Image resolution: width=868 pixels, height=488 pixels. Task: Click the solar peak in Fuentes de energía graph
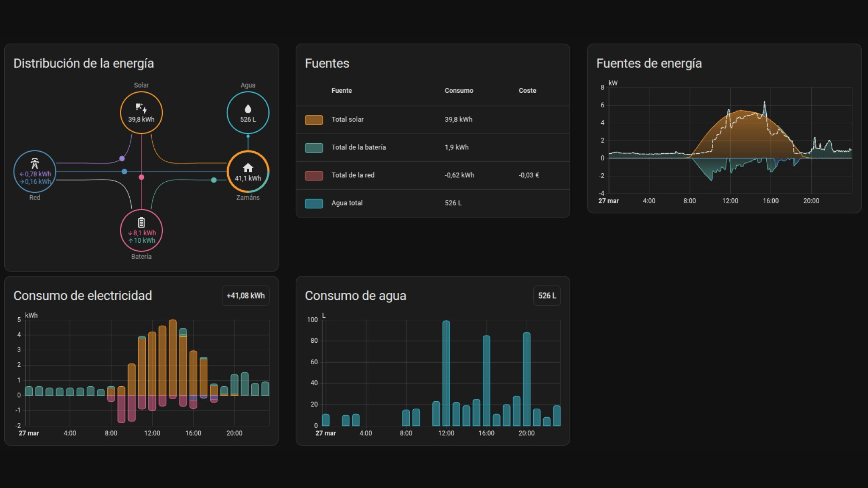click(740, 112)
